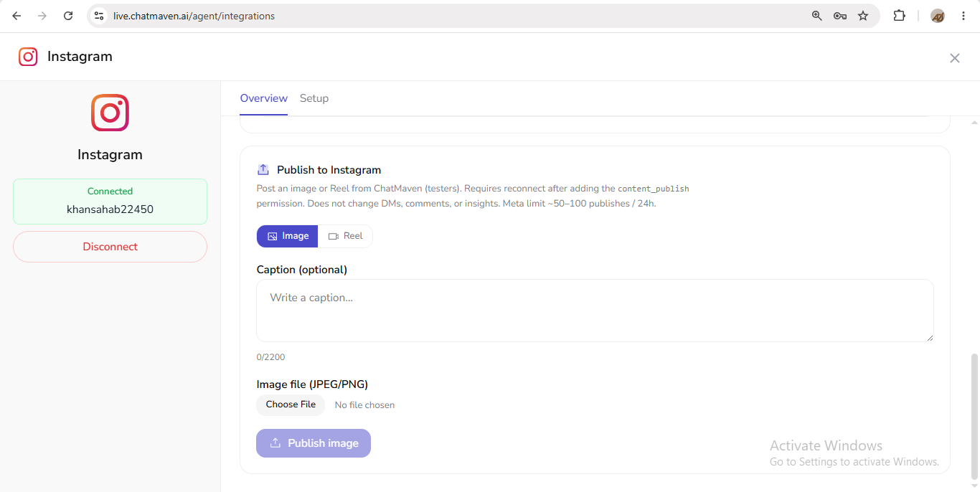980x492 pixels.
Task: Click the content_publish permission text
Action: coord(653,189)
